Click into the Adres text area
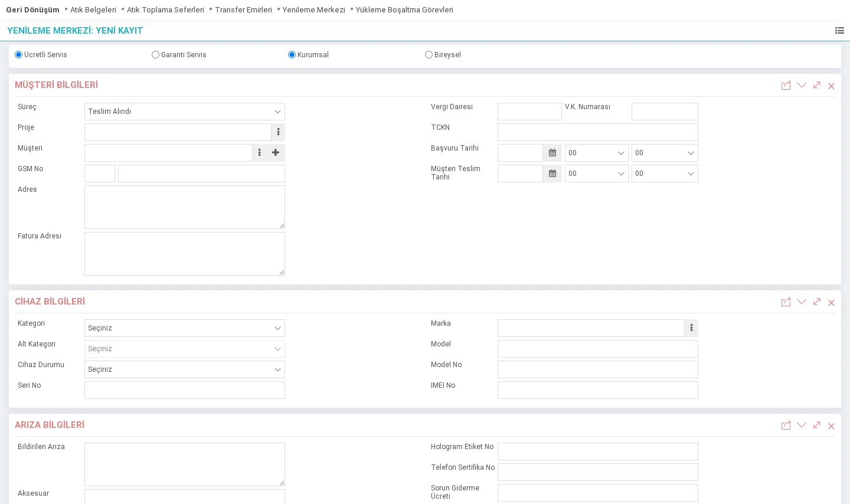Image resolution: width=850 pixels, height=504 pixels. [185, 207]
